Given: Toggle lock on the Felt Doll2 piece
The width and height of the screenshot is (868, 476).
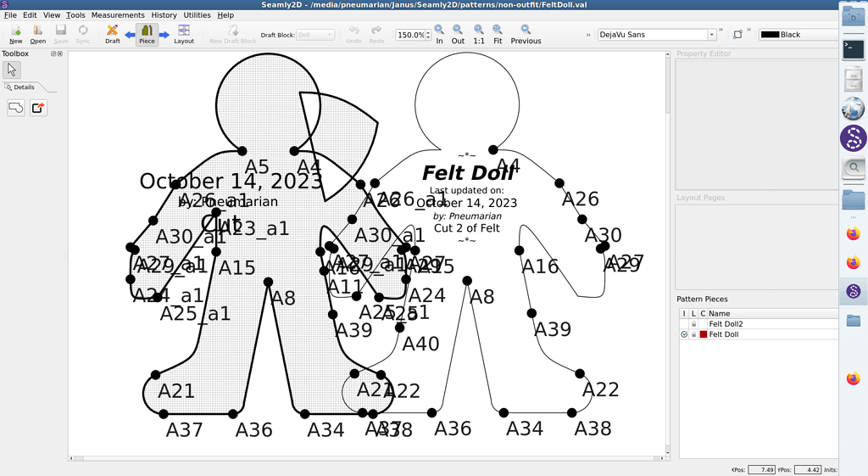Looking at the screenshot, I should (693, 324).
